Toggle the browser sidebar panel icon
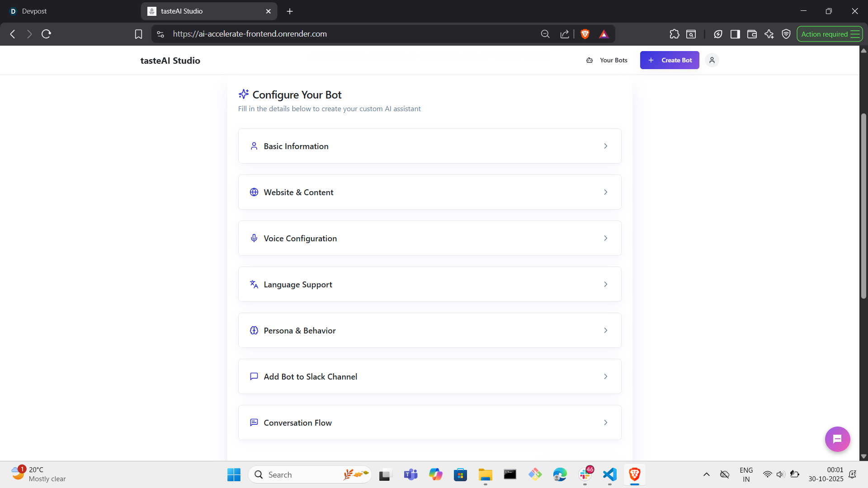The width and height of the screenshot is (868, 488). pyautogui.click(x=735, y=34)
